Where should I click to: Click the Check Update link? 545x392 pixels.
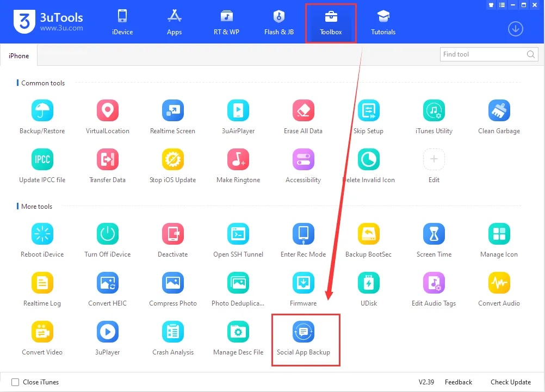point(511,382)
